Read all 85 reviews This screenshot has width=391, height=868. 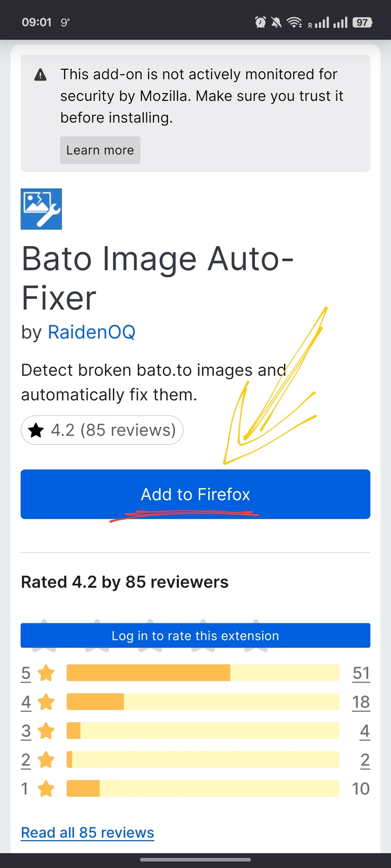[87, 833]
